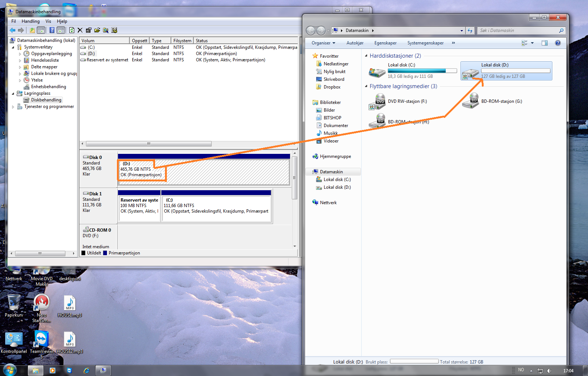The height and width of the screenshot is (376, 588).
Task: Click the double-chevron overflow in Explorer bar
Action: pos(453,43)
